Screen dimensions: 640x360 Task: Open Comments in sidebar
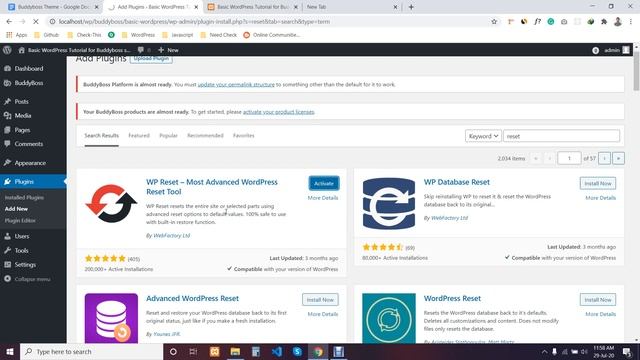29,144
